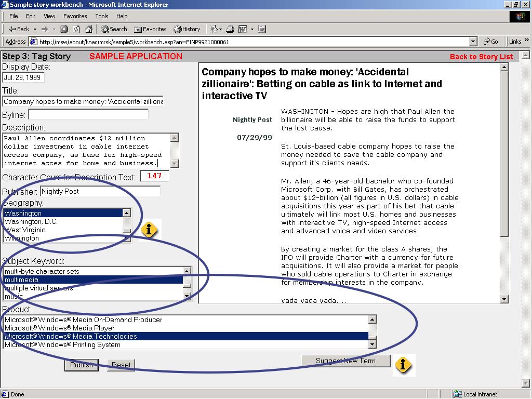The image size is (532, 399).
Task: Click the Back arrow in the toolbar
Action: click(19, 29)
